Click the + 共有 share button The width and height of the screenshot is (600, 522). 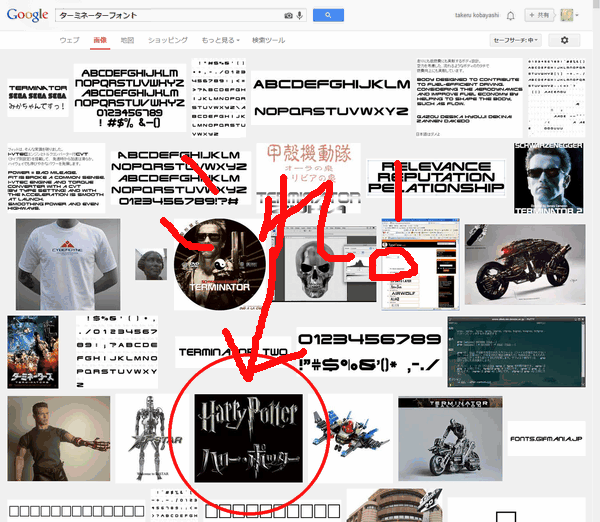(540, 15)
